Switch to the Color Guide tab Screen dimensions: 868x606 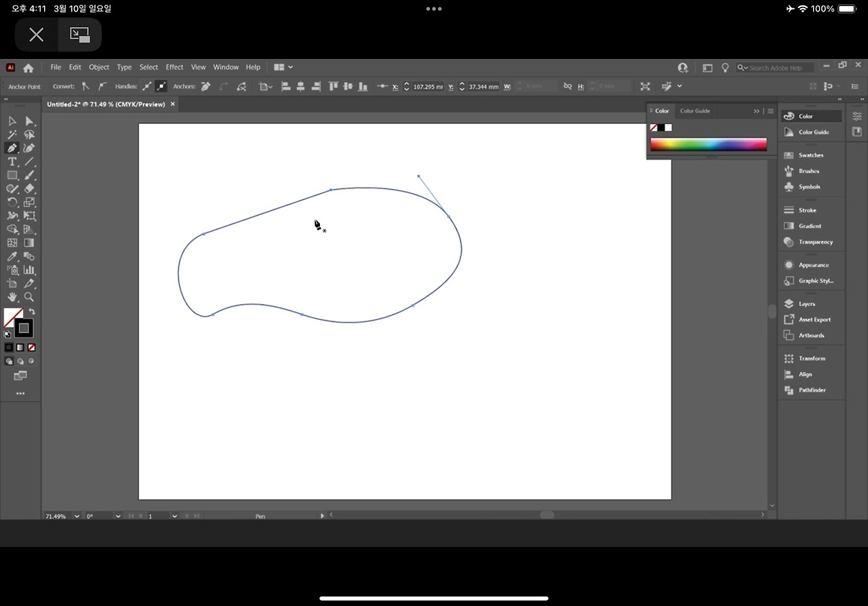click(x=695, y=111)
